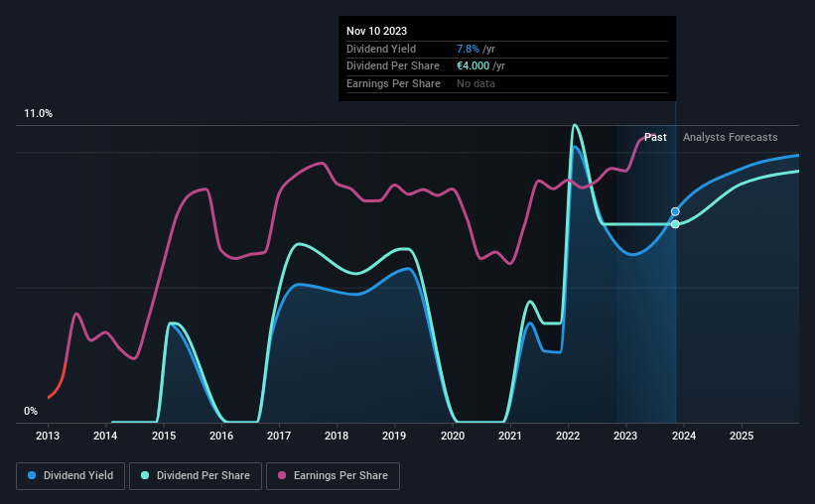The height and width of the screenshot is (504, 815).
Task: Click the 2024 x-axis label
Action: 684,436
